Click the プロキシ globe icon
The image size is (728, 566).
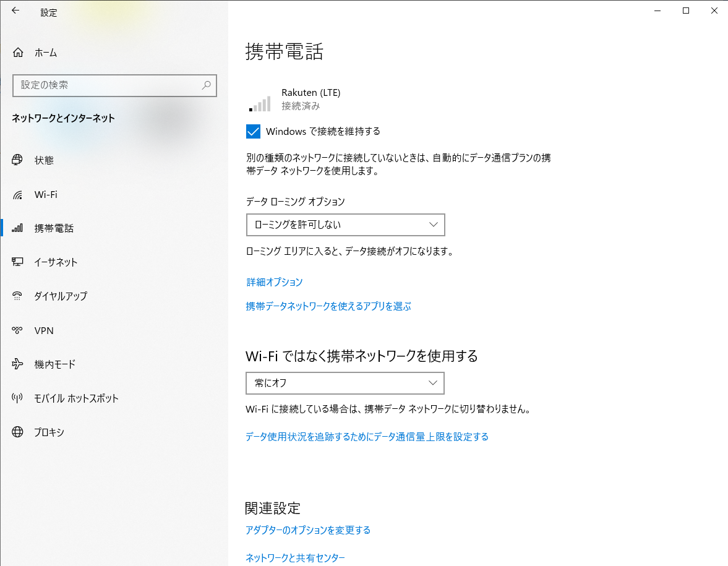point(17,432)
